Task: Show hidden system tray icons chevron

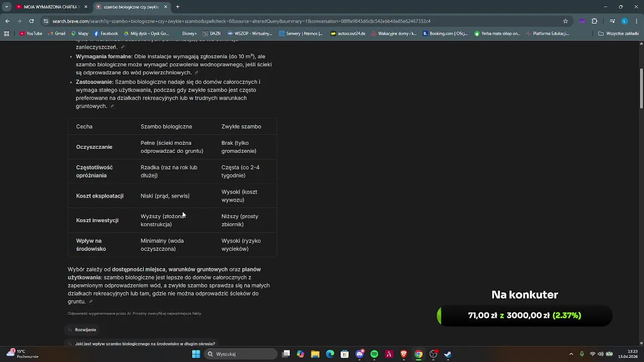Action: click(572, 354)
